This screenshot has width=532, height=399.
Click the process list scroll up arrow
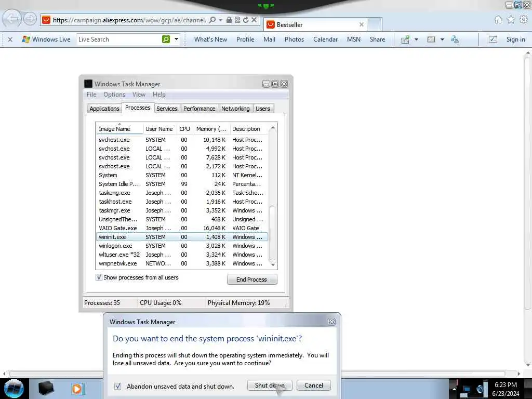click(273, 128)
